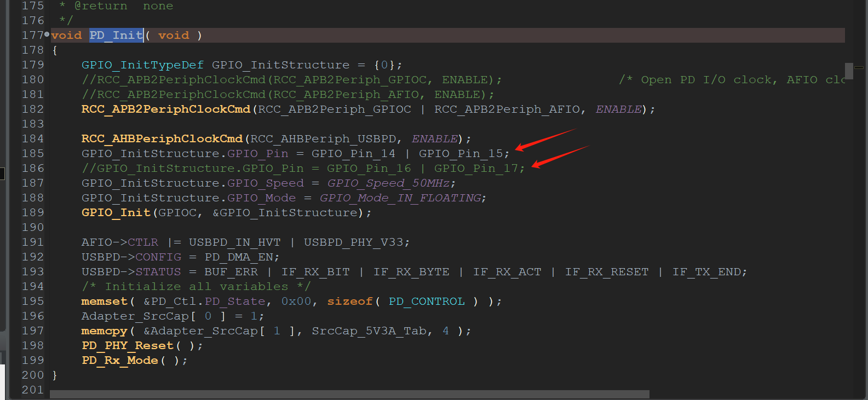Click the memset call on line 195

click(x=105, y=302)
